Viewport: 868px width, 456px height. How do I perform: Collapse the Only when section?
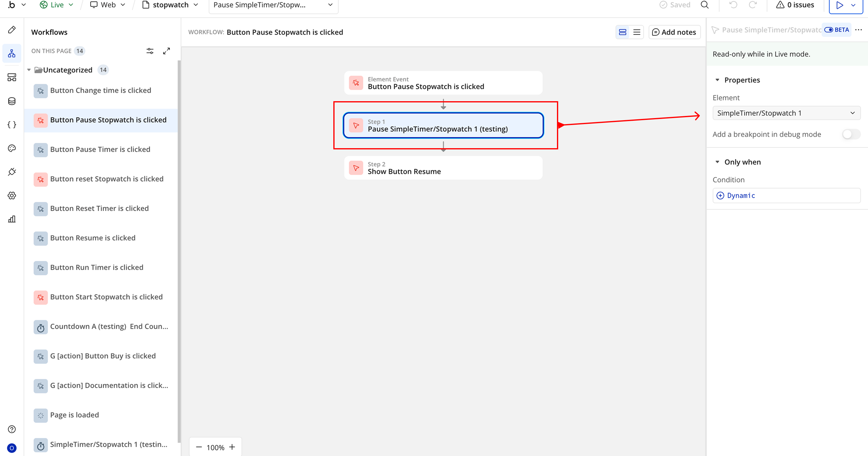[x=717, y=162]
